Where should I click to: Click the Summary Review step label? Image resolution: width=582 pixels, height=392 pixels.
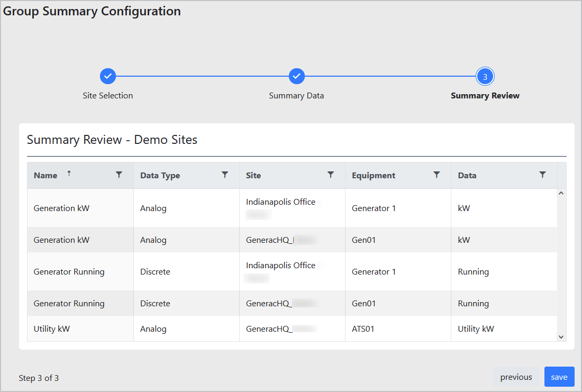point(485,96)
